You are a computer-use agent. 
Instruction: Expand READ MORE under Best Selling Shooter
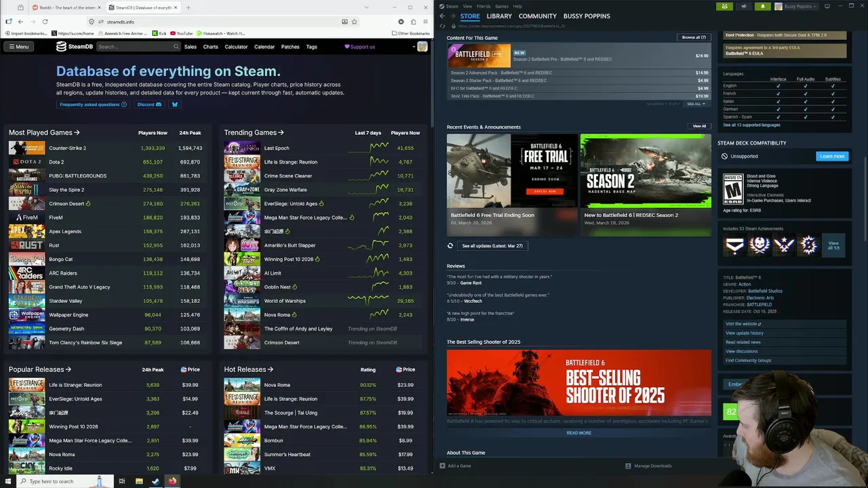(x=578, y=433)
